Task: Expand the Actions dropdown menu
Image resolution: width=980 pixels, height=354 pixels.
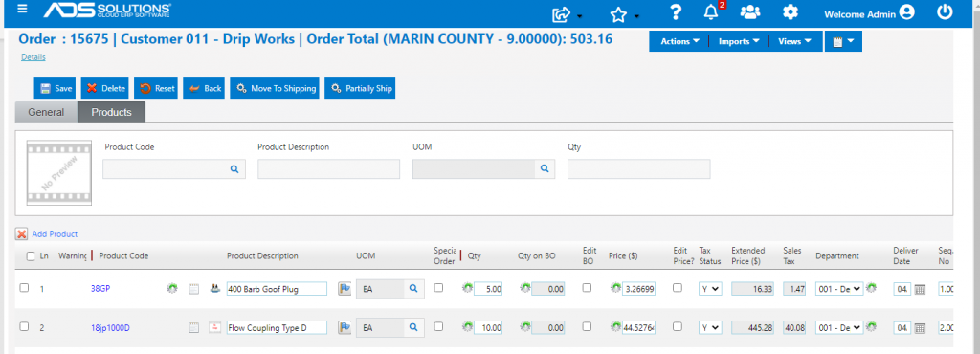Action: coord(680,41)
